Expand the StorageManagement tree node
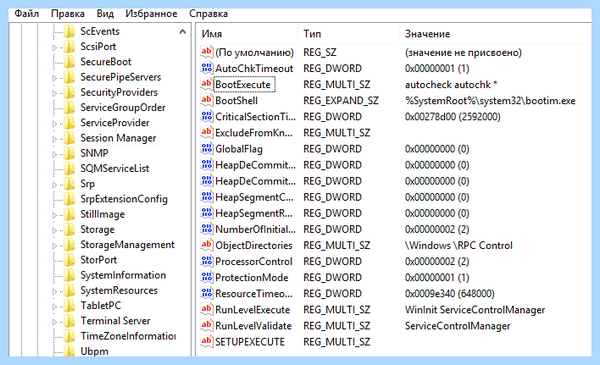Viewport: 600px width, 365px height. click(x=54, y=246)
